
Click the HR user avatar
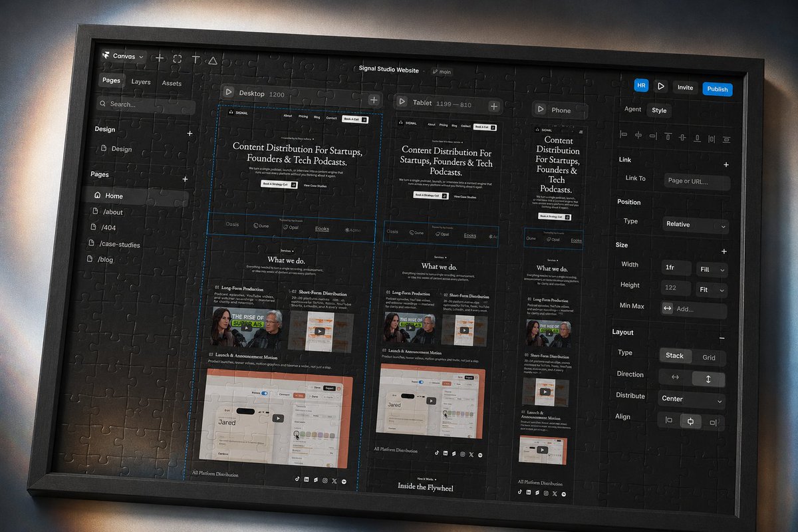(642, 85)
